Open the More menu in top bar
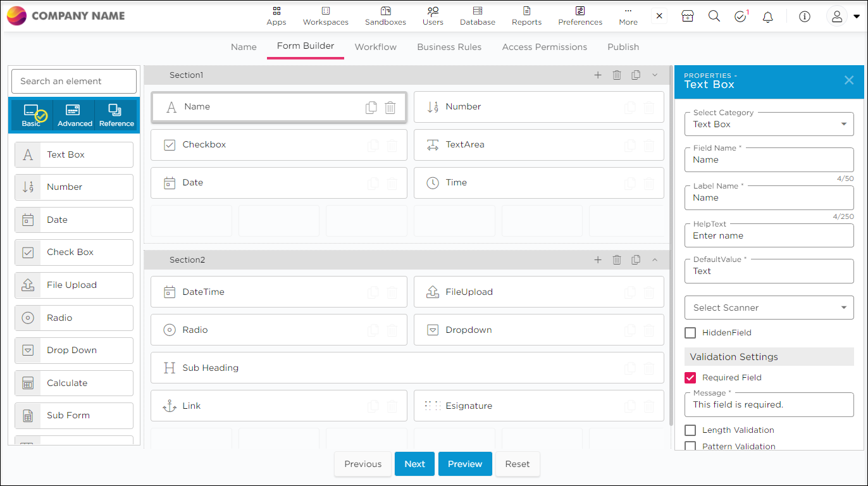The width and height of the screenshot is (868, 486). [x=628, y=16]
